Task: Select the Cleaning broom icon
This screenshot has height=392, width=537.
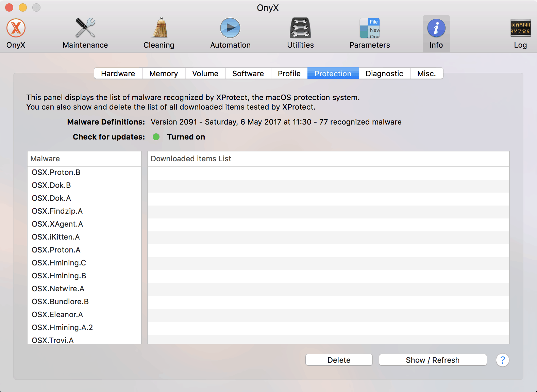Action: (159, 33)
